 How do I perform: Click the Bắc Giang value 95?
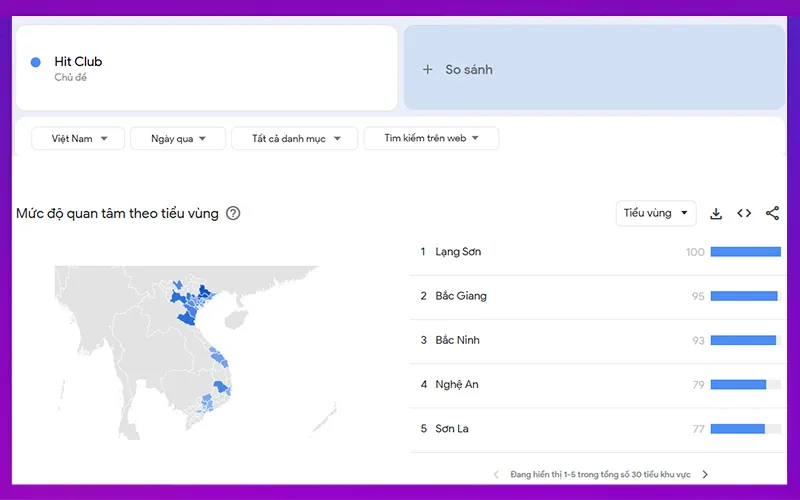click(698, 296)
